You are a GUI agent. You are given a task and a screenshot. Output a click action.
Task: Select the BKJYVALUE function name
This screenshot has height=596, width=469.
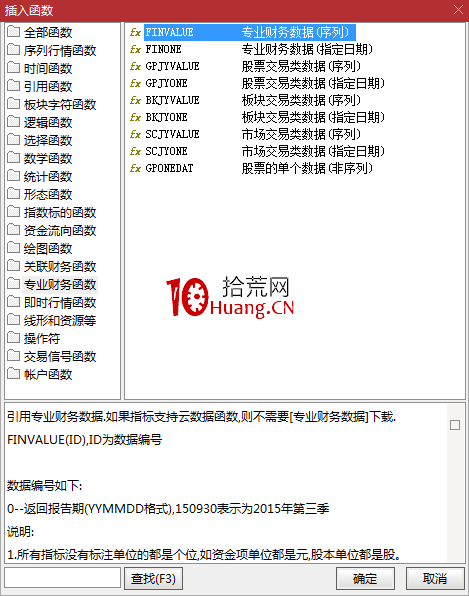coord(172,100)
